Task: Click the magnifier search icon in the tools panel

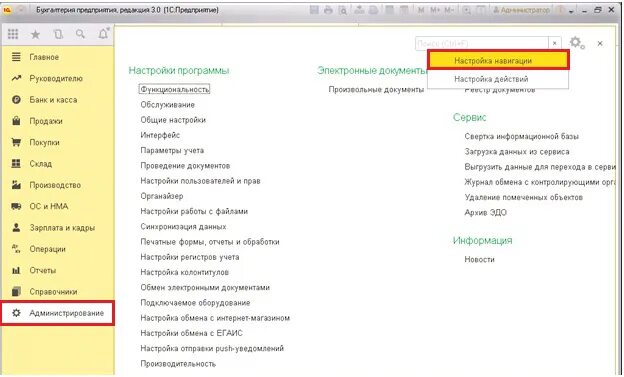Action: click(x=80, y=34)
